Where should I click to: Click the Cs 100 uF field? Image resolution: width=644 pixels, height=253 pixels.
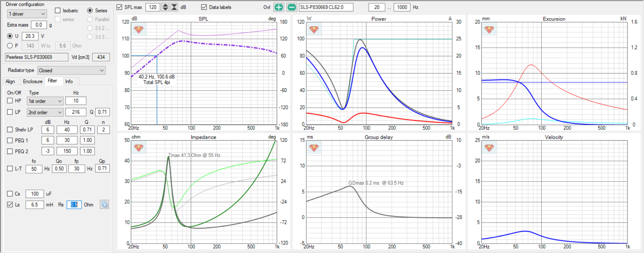click(35, 194)
